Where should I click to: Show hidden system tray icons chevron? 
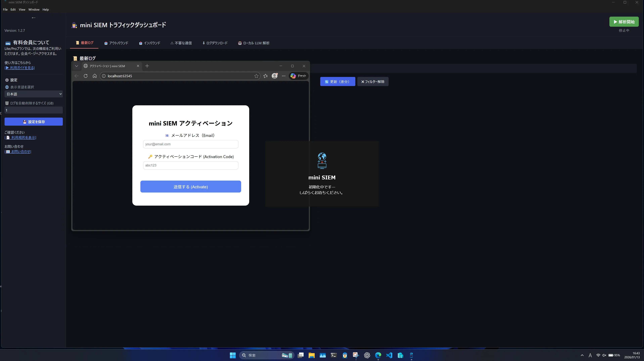click(582, 355)
